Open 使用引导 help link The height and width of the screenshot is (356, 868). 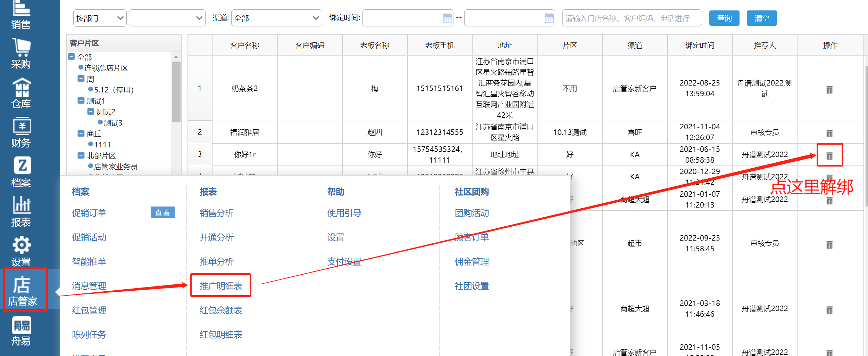point(344,213)
